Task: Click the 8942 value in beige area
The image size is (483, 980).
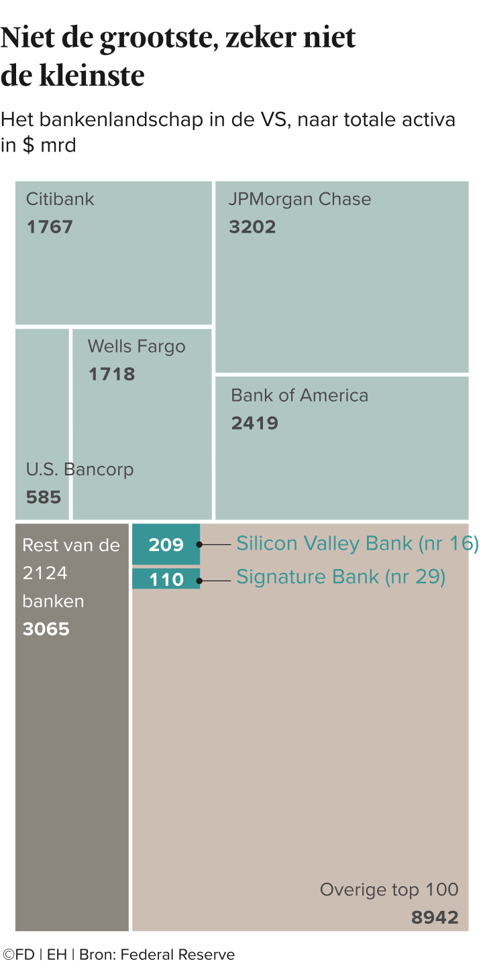Action: point(435,918)
